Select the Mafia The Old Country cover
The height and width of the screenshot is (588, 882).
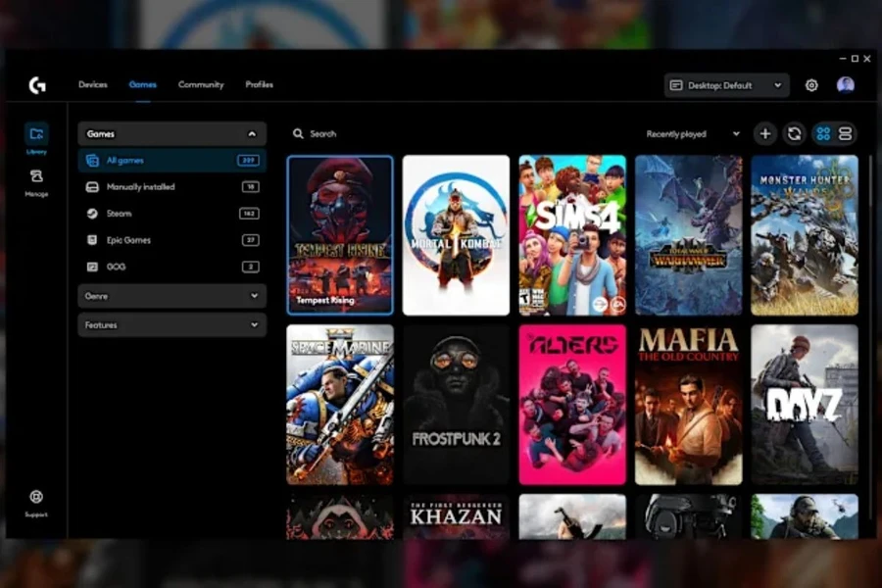click(689, 405)
